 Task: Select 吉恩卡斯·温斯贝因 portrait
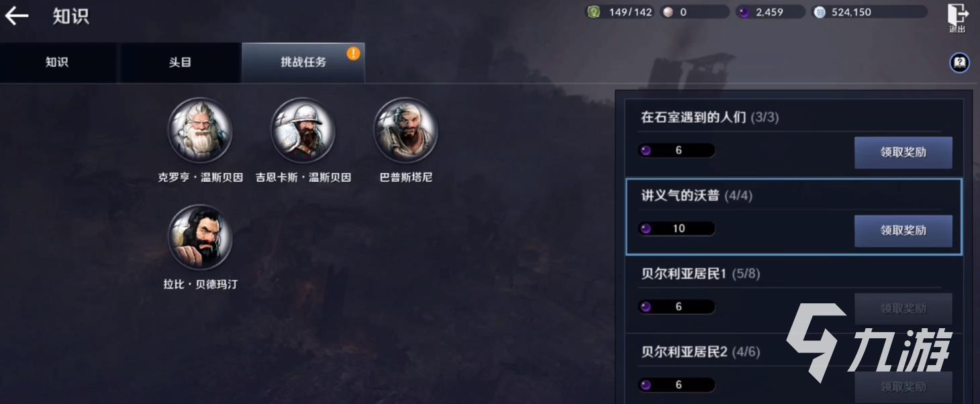tap(303, 130)
